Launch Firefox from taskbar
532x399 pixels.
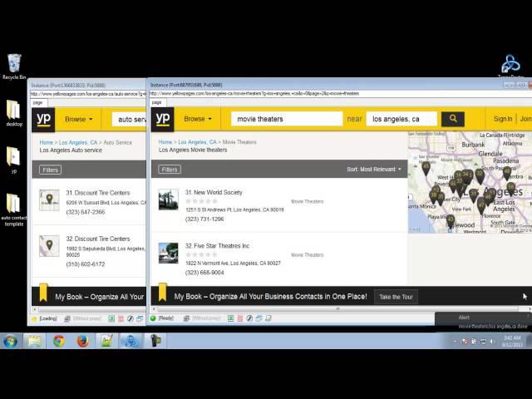click(82, 341)
